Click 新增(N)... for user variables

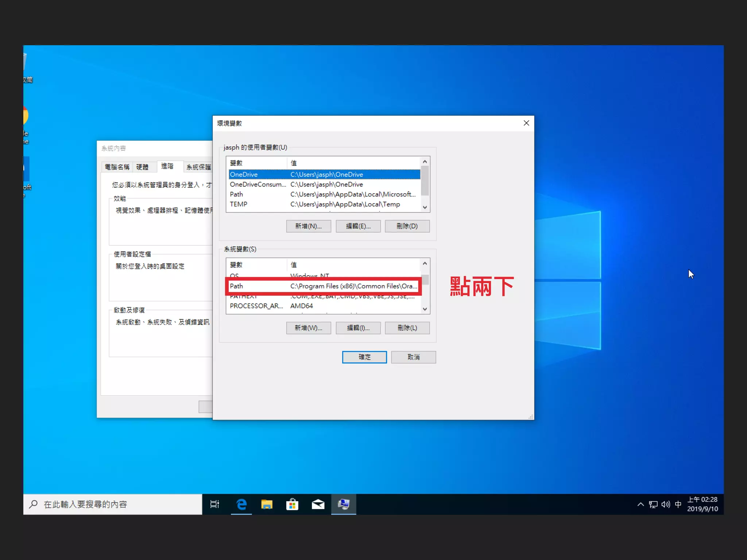click(308, 226)
